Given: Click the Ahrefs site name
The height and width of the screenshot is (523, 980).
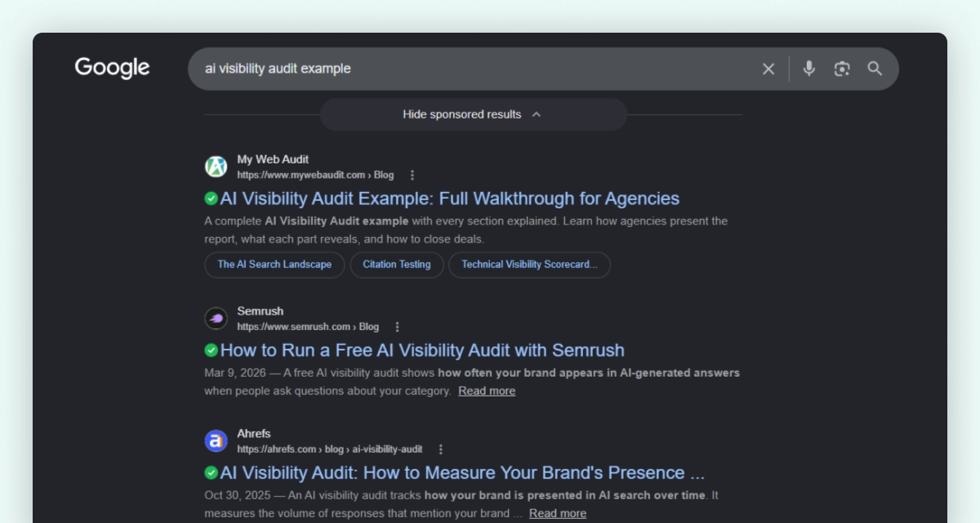Looking at the screenshot, I should (x=254, y=434).
